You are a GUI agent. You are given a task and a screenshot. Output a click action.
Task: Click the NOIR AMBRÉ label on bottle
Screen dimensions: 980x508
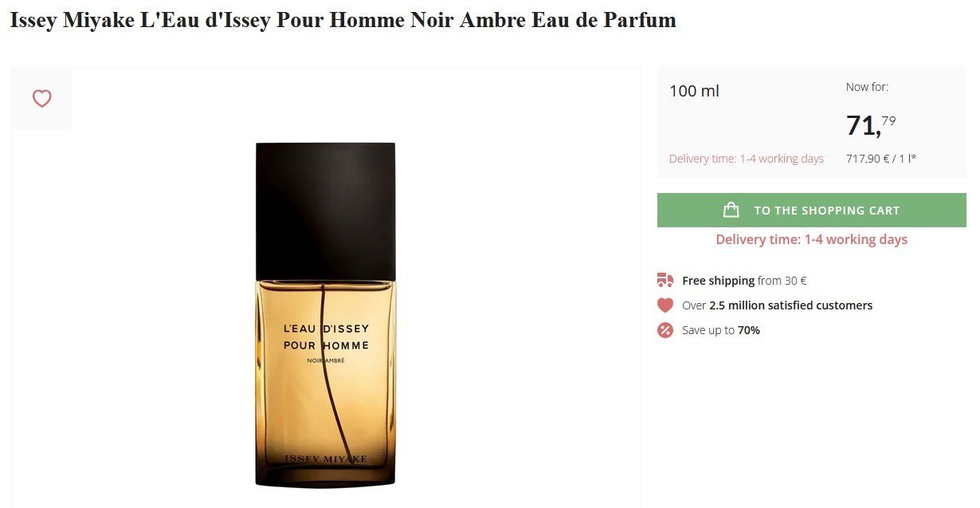tap(326, 360)
